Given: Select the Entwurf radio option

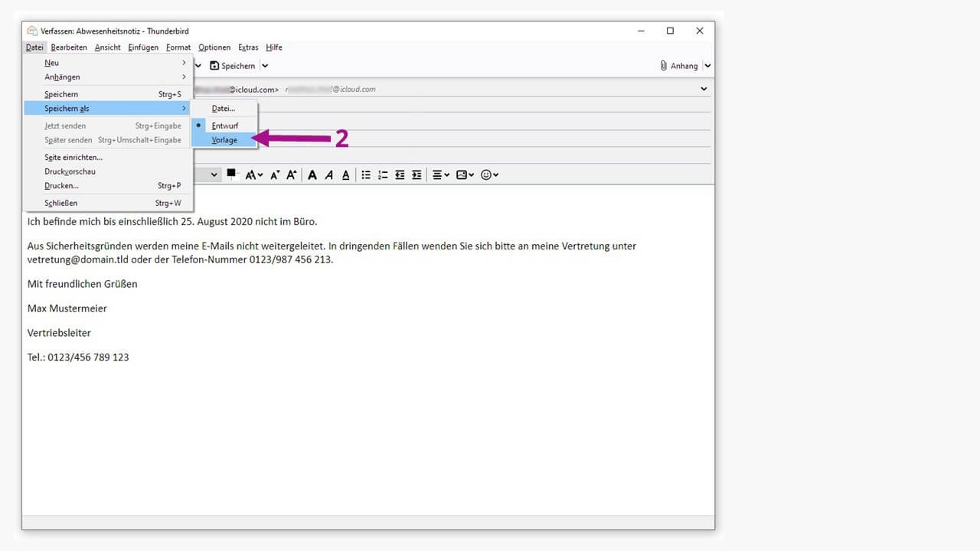Looking at the screenshot, I should pyautogui.click(x=224, y=126).
